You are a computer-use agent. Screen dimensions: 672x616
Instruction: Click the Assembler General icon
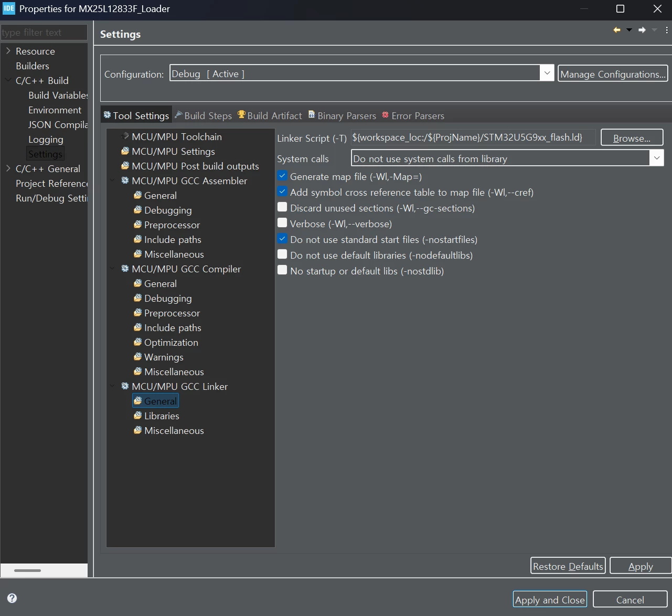coord(137,195)
